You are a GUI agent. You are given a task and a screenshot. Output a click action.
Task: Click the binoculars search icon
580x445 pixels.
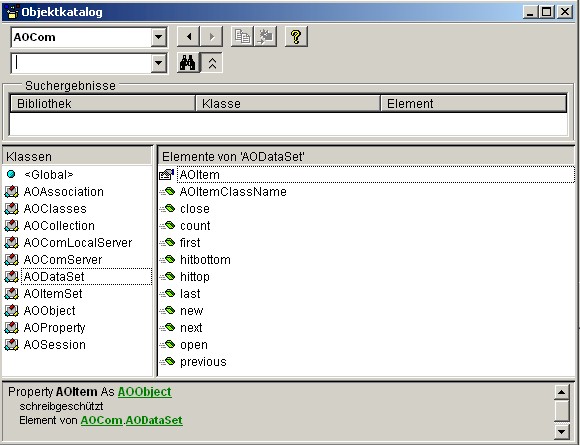click(188, 63)
